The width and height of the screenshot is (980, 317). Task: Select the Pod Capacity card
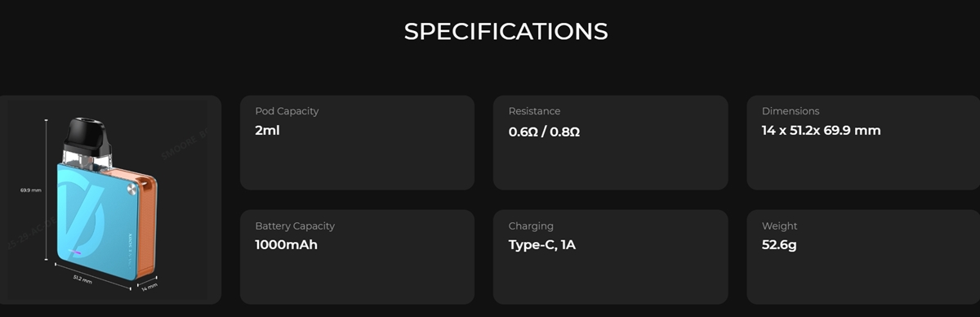click(357, 143)
